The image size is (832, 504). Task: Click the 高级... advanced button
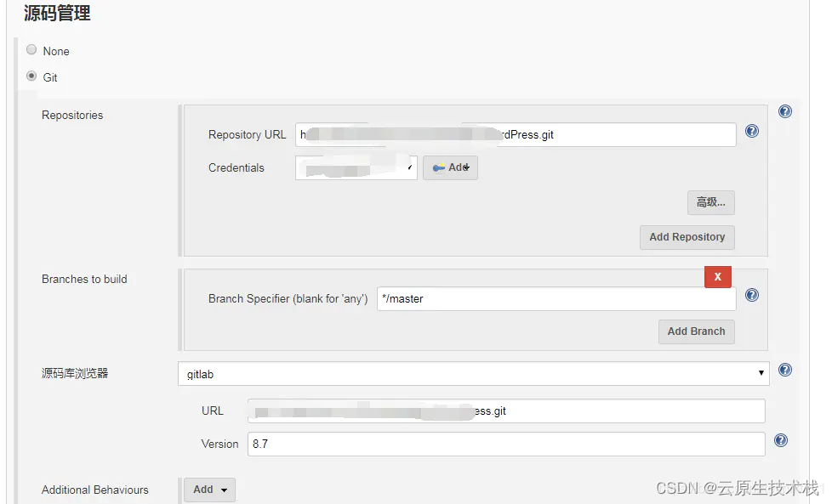pos(710,202)
